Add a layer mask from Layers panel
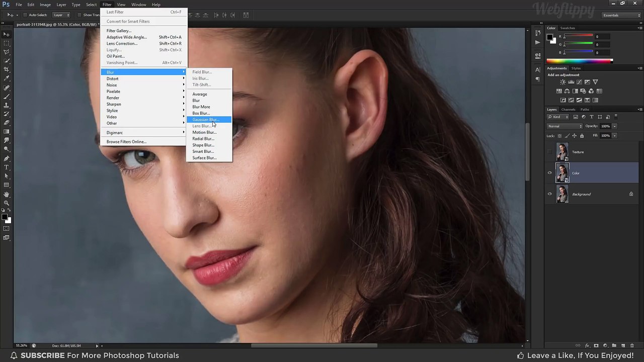 (596, 346)
